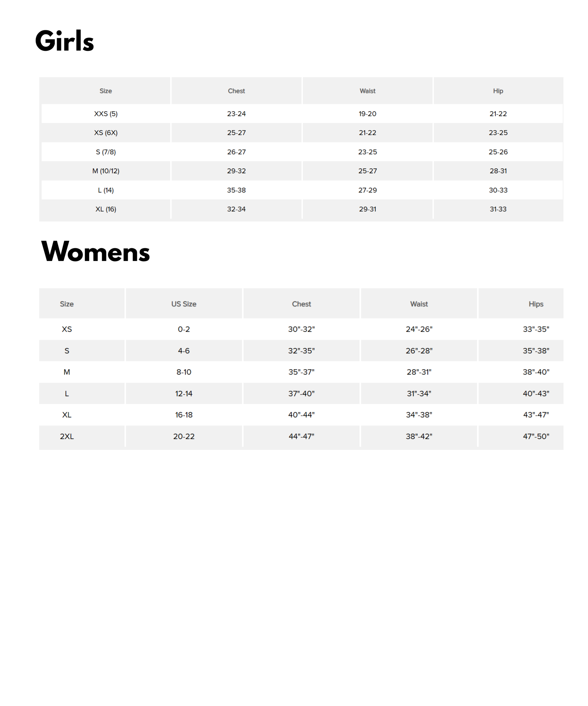Select the XS (6X) waist value 21-22
This screenshot has width=588, height=706.
pos(367,133)
